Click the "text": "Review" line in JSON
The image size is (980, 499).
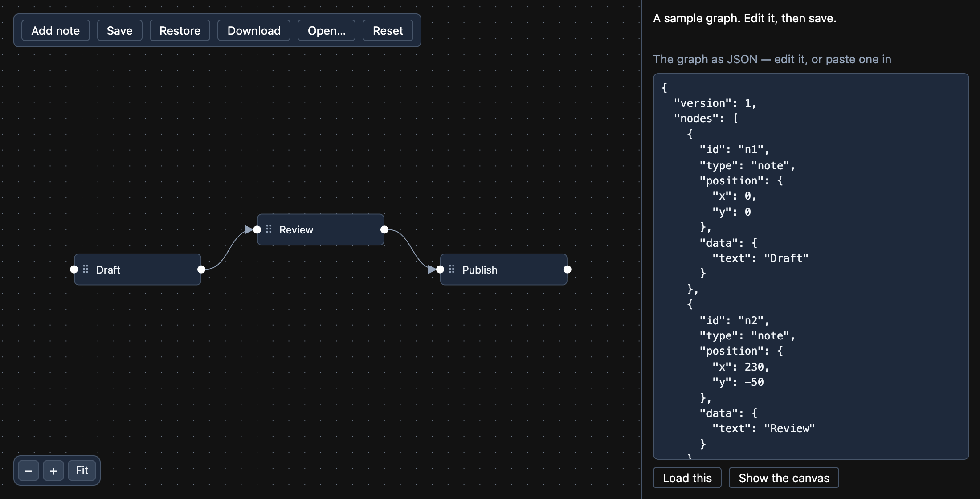pyautogui.click(x=764, y=429)
